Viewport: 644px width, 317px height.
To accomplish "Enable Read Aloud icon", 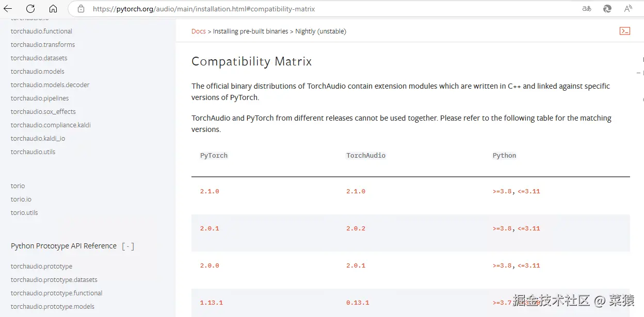I will pyautogui.click(x=628, y=9).
